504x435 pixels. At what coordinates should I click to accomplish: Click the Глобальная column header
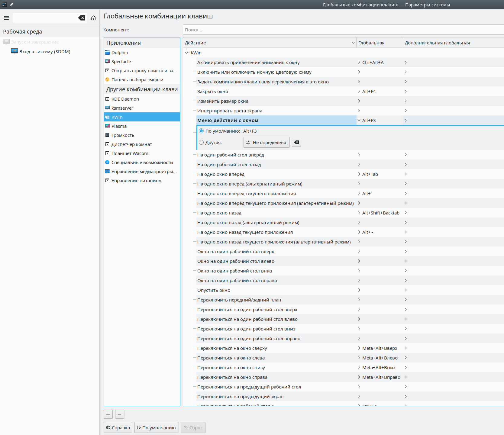click(x=380, y=43)
